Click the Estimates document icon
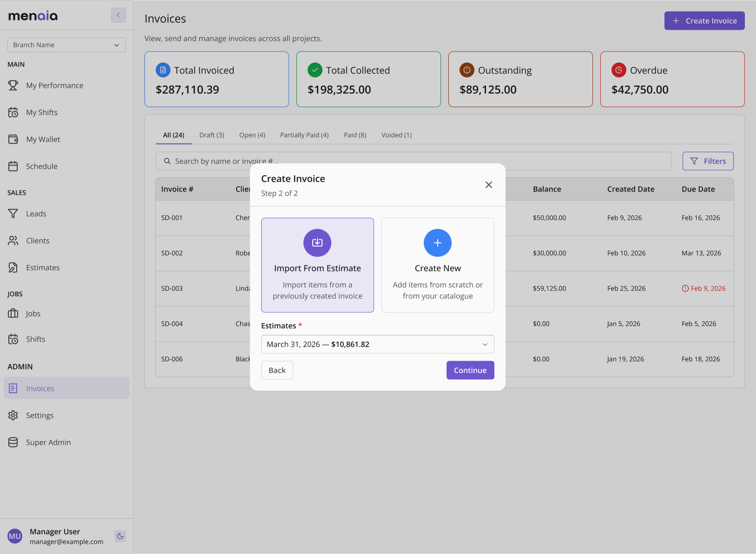The height and width of the screenshot is (554, 756). click(x=13, y=267)
